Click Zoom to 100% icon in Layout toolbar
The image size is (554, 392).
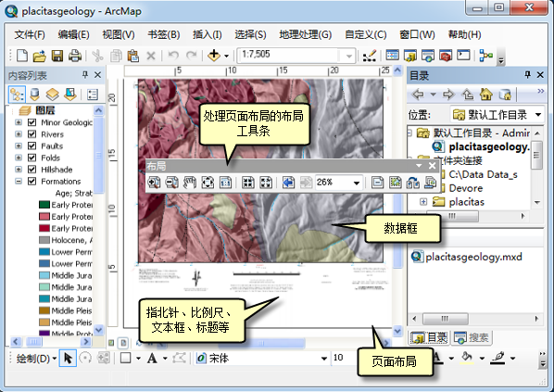click(225, 183)
